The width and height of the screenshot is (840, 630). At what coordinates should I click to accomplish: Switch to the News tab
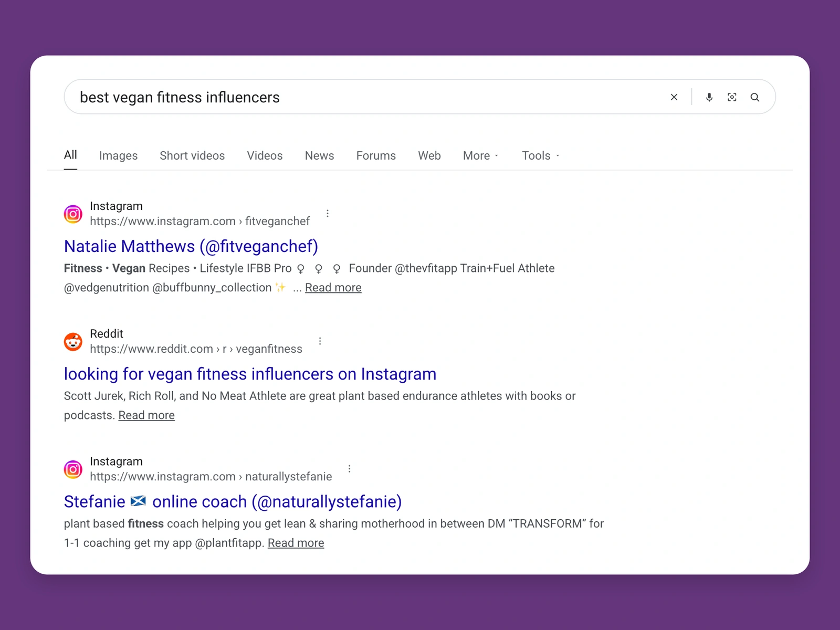pyautogui.click(x=319, y=155)
